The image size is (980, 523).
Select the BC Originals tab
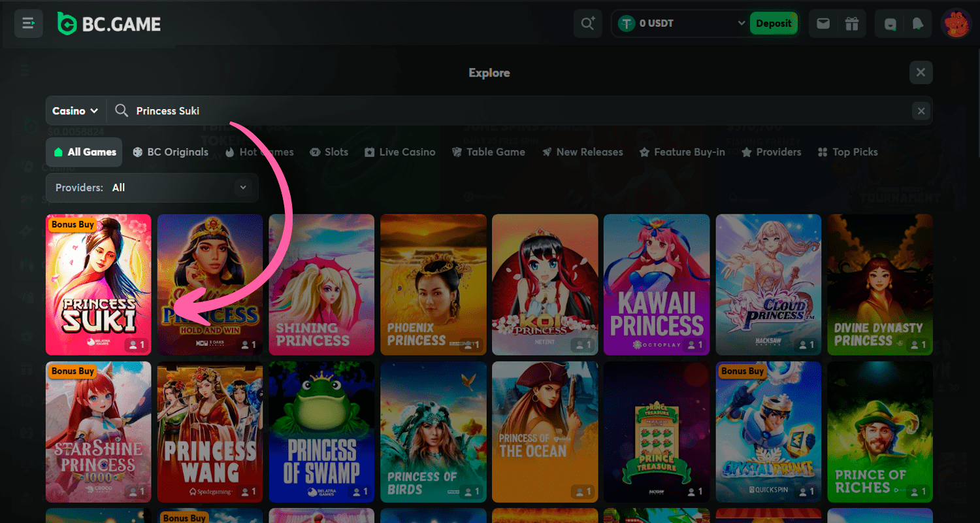(171, 152)
